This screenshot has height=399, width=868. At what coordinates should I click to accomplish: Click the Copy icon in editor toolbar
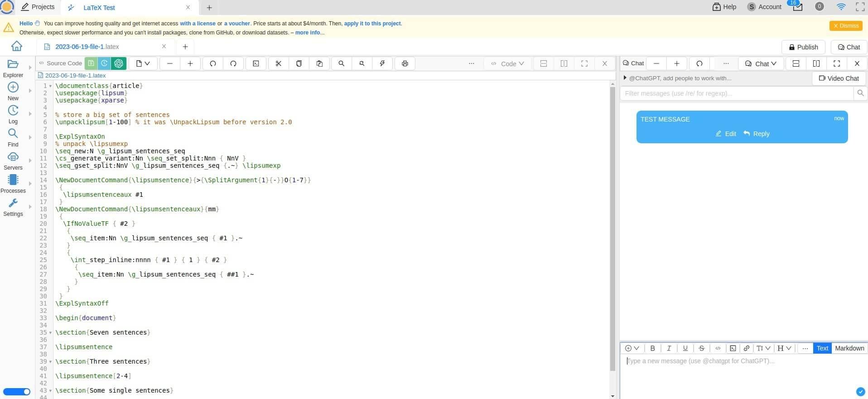(x=299, y=63)
